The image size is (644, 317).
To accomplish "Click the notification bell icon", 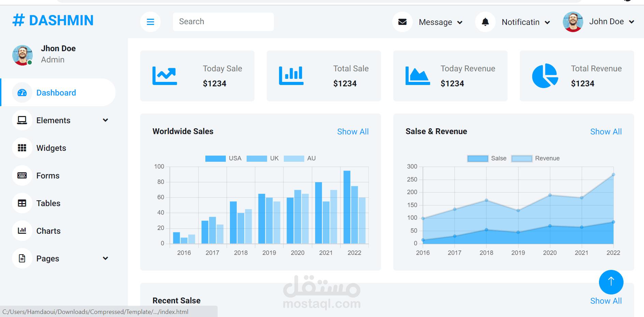I will [x=485, y=22].
